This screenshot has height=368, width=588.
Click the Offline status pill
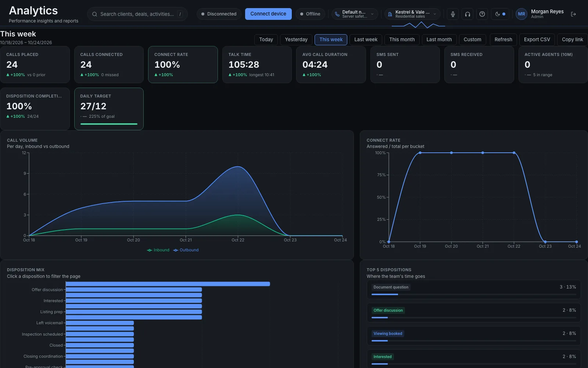coord(310,14)
